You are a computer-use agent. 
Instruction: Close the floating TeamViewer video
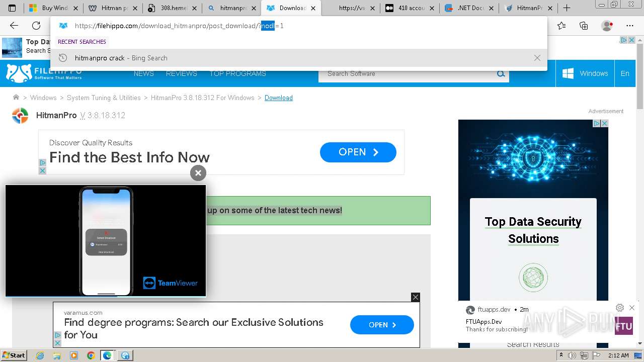coord(198,173)
